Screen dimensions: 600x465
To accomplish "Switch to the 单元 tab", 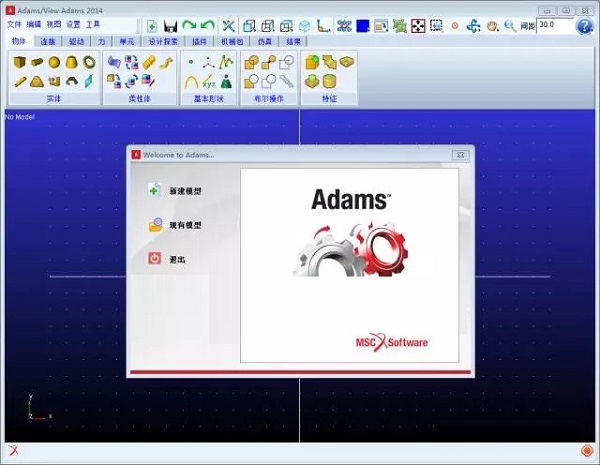I will pyautogui.click(x=127, y=41).
